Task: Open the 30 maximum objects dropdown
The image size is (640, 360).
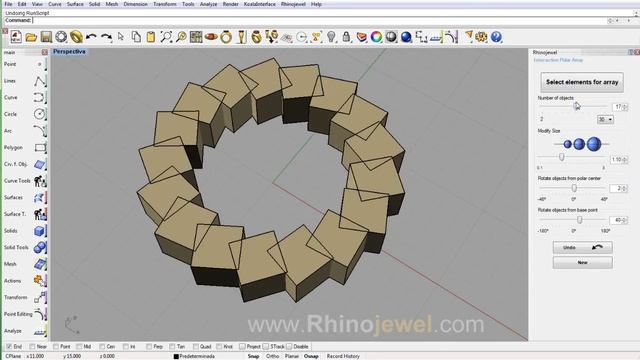Action: 605,120
